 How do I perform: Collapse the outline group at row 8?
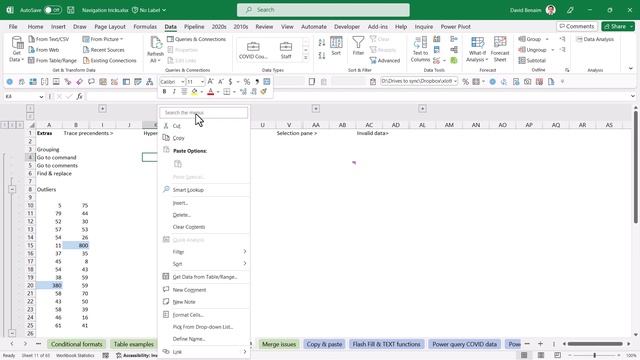(12, 189)
